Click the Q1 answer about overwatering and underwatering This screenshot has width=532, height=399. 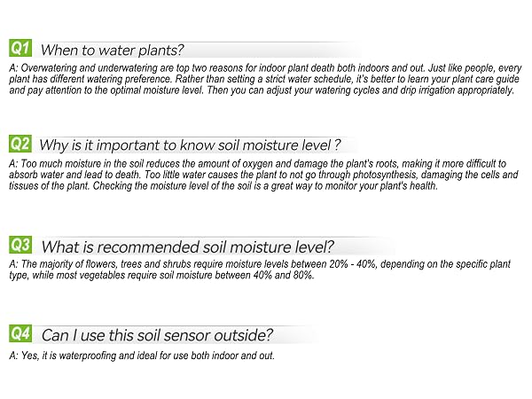click(x=265, y=79)
